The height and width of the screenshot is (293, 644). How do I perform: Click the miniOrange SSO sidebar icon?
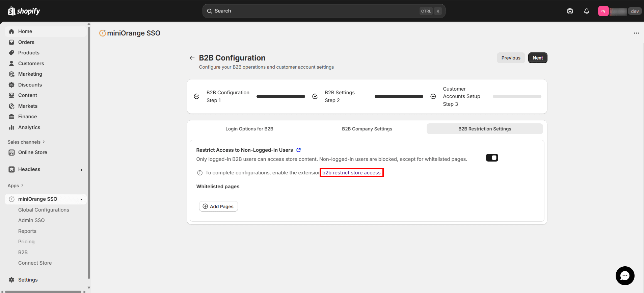pyautogui.click(x=11, y=199)
